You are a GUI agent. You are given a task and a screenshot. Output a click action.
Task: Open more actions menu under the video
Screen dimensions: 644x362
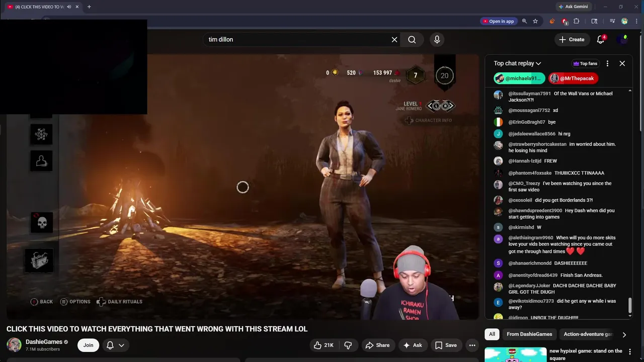click(472, 345)
